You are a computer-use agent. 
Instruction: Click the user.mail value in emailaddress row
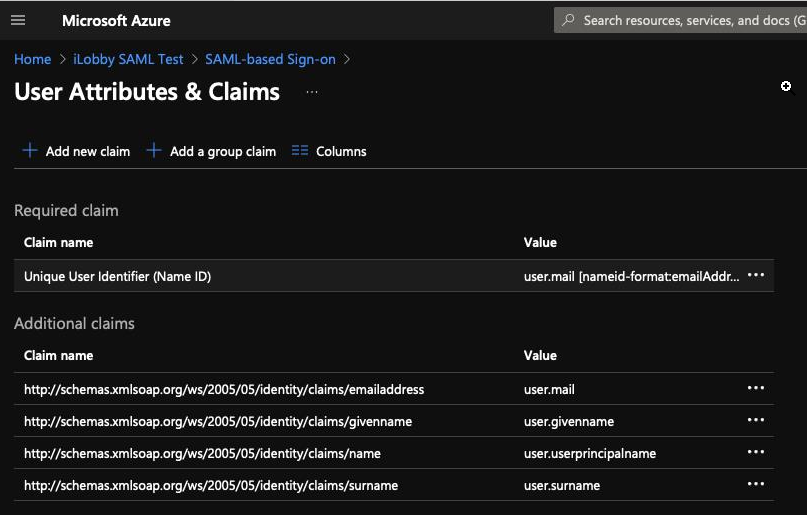tap(549, 389)
